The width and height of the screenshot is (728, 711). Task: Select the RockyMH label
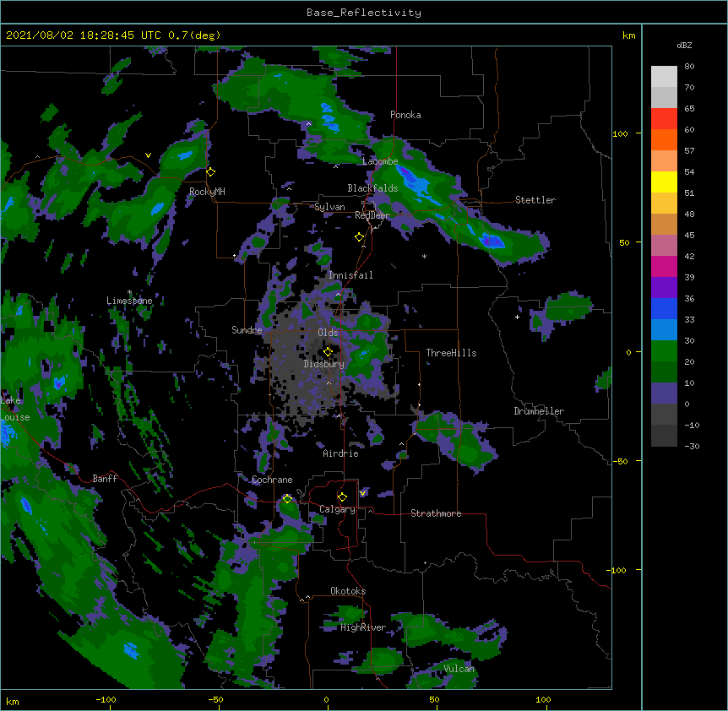click(207, 192)
